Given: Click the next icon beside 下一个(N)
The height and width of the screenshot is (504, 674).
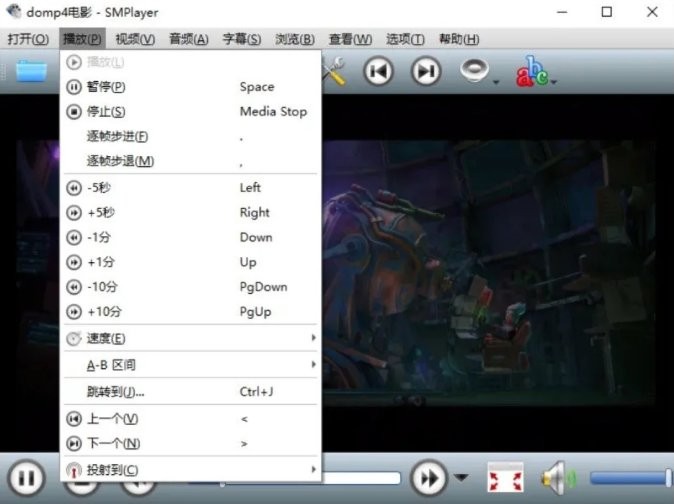Looking at the screenshot, I should tap(74, 444).
